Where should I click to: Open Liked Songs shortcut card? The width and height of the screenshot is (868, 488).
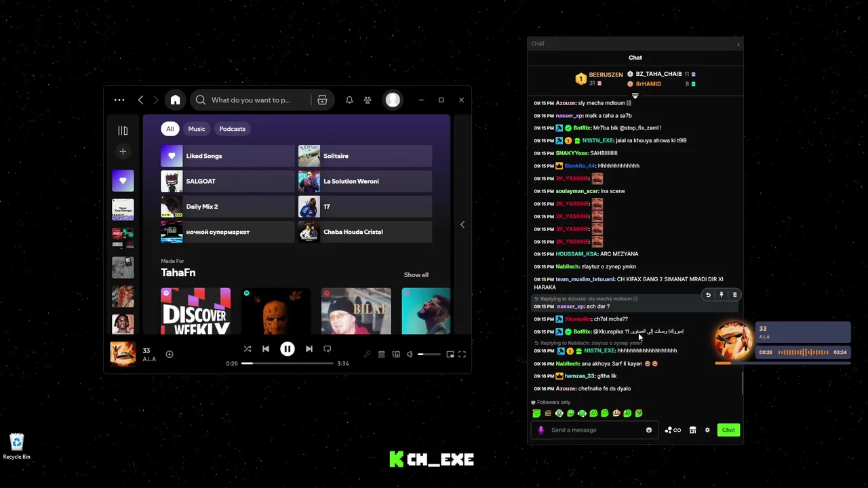227,156
